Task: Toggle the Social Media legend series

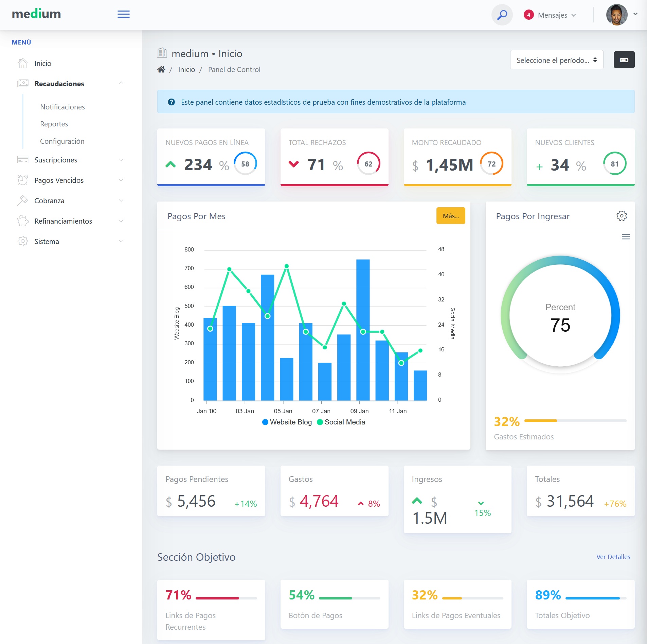Action: [x=341, y=422]
